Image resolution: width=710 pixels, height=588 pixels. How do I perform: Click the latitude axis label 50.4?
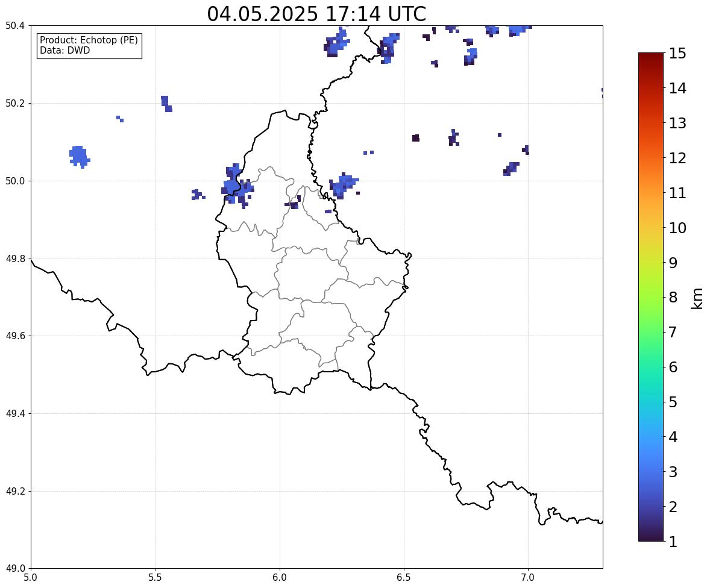14,26
